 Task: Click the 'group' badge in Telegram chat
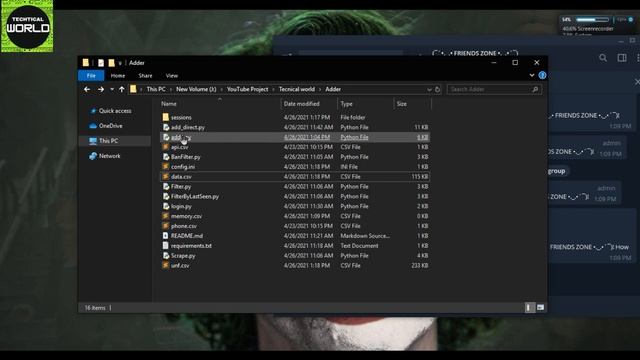[x=556, y=171]
